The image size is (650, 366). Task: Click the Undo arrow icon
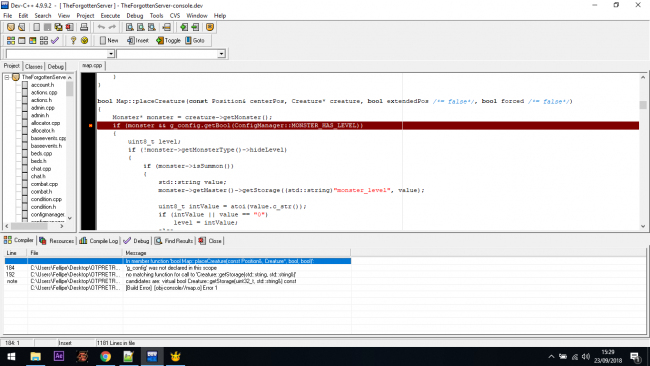coord(101,27)
